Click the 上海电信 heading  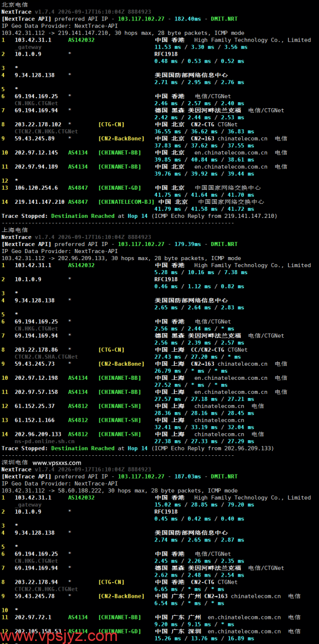pos(15,230)
